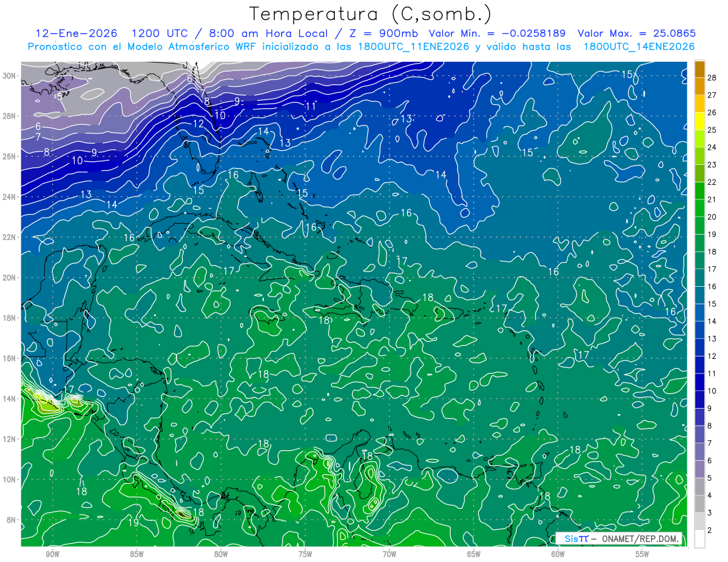728x562 pixels.
Task: Click the contour label 12 on the map
Action: coord(198,124)
